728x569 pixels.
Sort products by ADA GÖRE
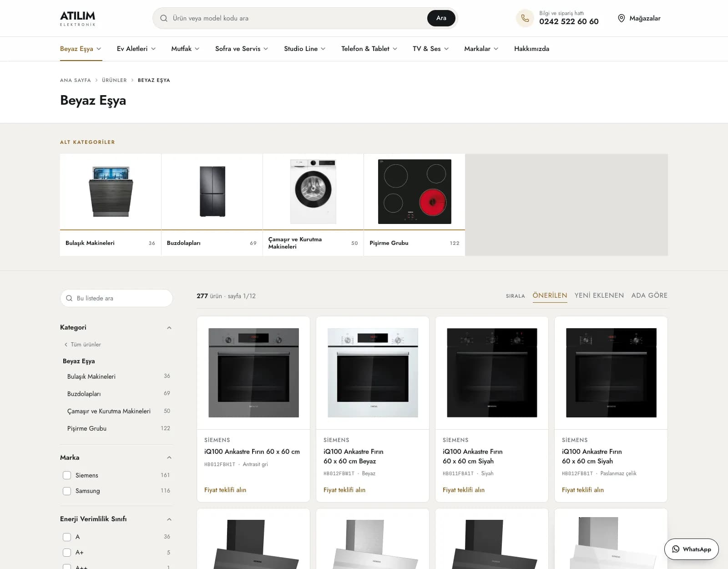point(649,295)
